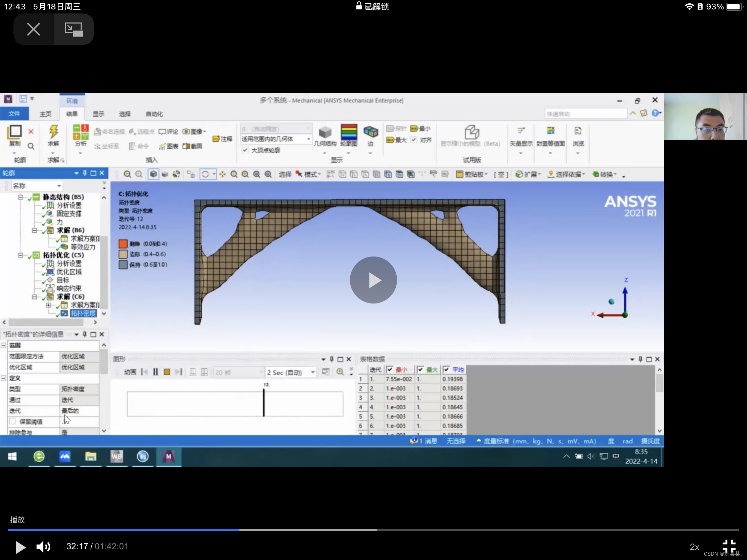
Task: Collapse the Topology Optimization (C5) tree node
Action: click(20, 255)
